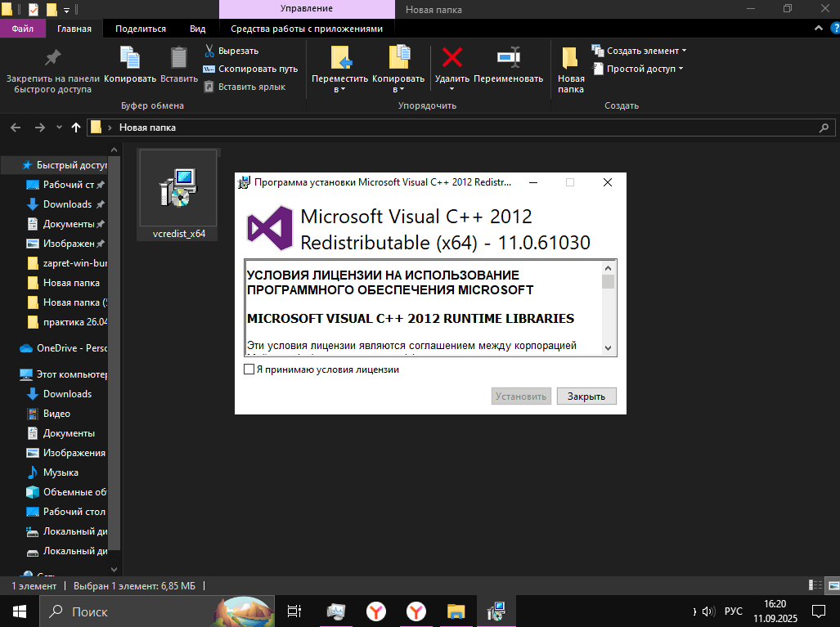Expand Простой доступ dropdown
The height and width of the screenshot is (627, 840).
pos(637,69)
